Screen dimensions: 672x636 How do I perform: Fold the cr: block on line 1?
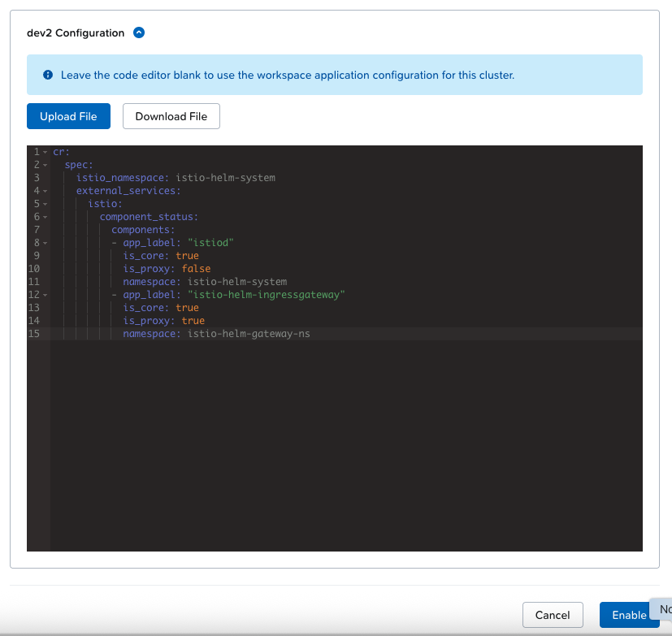[x=46, y=152]
